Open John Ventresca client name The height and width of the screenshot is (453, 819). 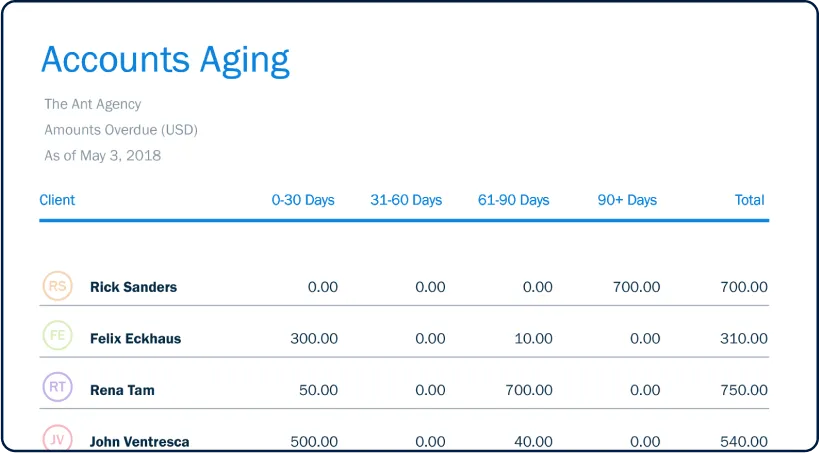pos(139,441)
